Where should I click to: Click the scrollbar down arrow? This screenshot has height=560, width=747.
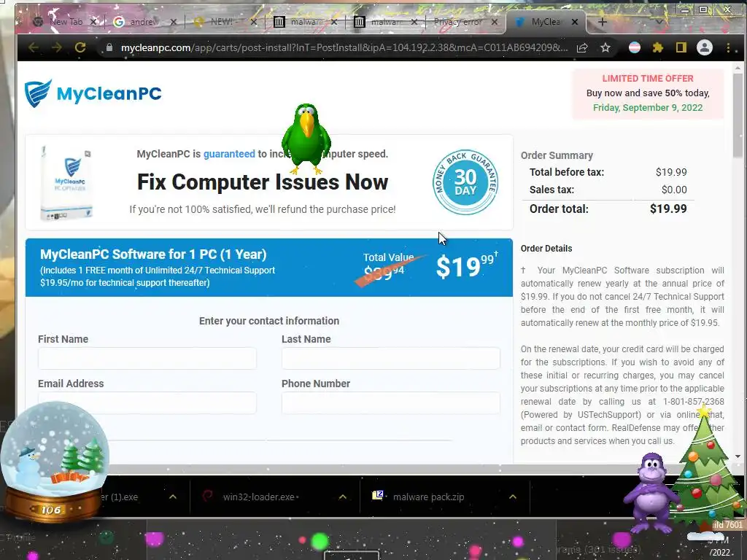pos(738,456)
